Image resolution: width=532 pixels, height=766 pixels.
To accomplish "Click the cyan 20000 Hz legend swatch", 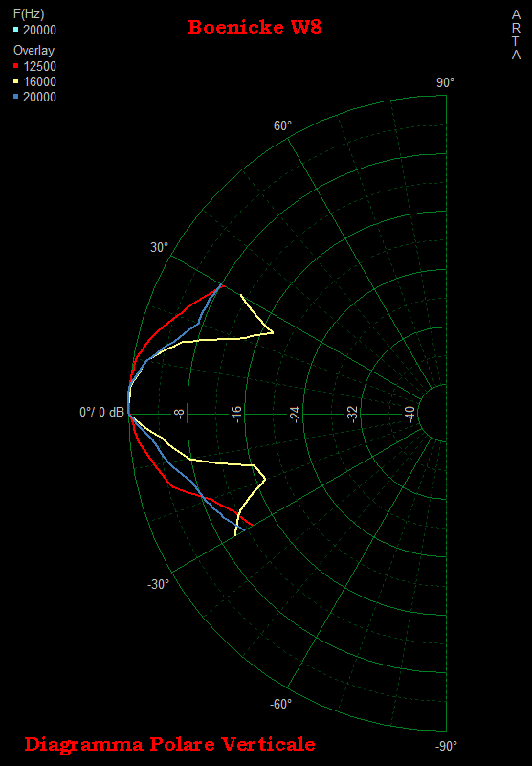I will (x=15, y=30).
